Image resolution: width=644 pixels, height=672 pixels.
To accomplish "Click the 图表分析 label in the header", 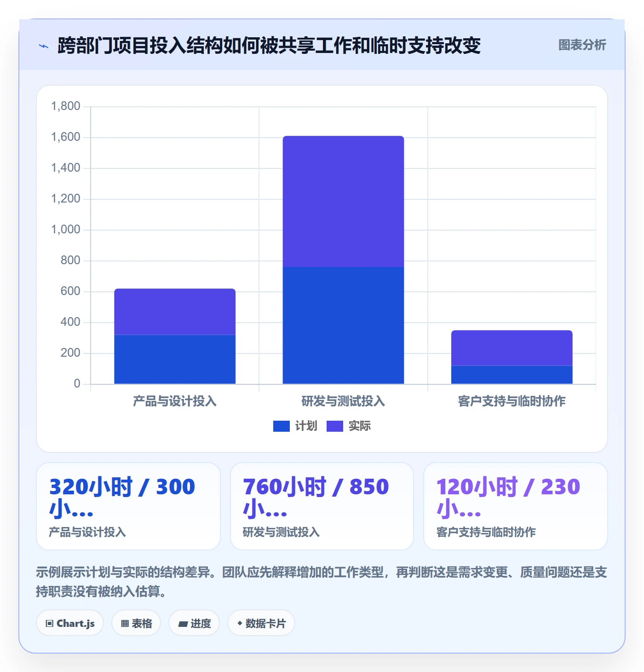I will [582, 45].
